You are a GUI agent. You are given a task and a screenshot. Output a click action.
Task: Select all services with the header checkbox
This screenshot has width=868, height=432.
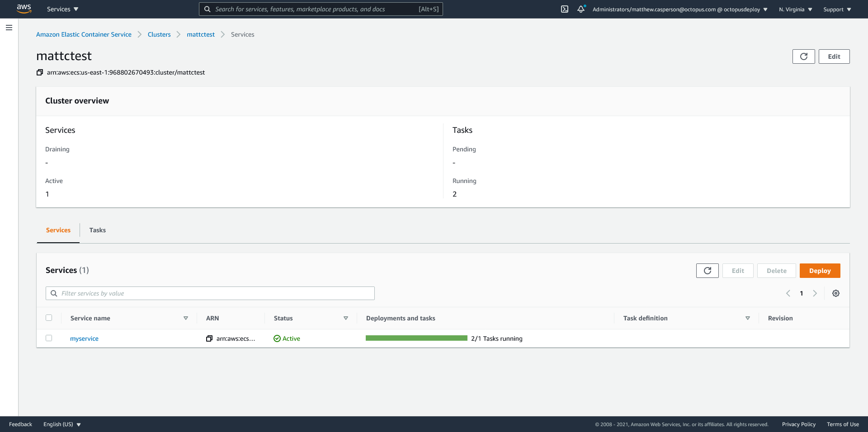(49, 318)
